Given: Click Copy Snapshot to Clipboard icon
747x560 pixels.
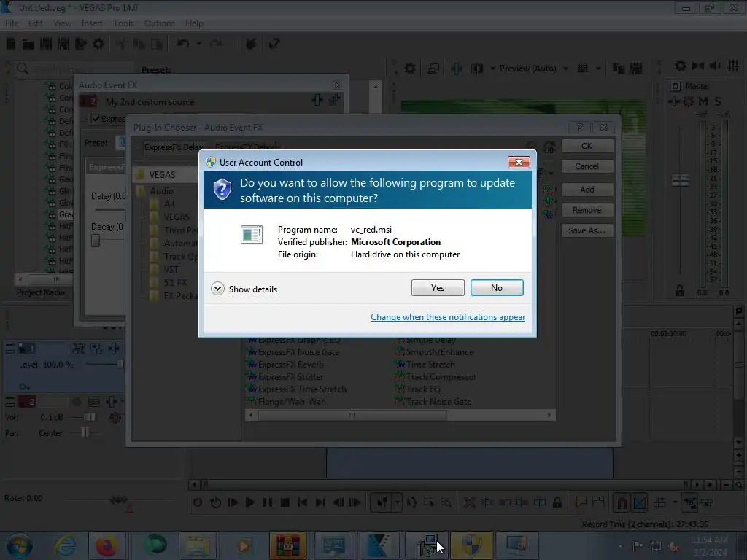Looking at the screenshot, I should 619,69.
